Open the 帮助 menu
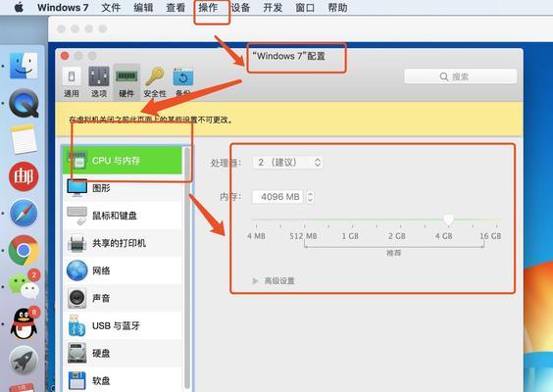 point(337,8)
